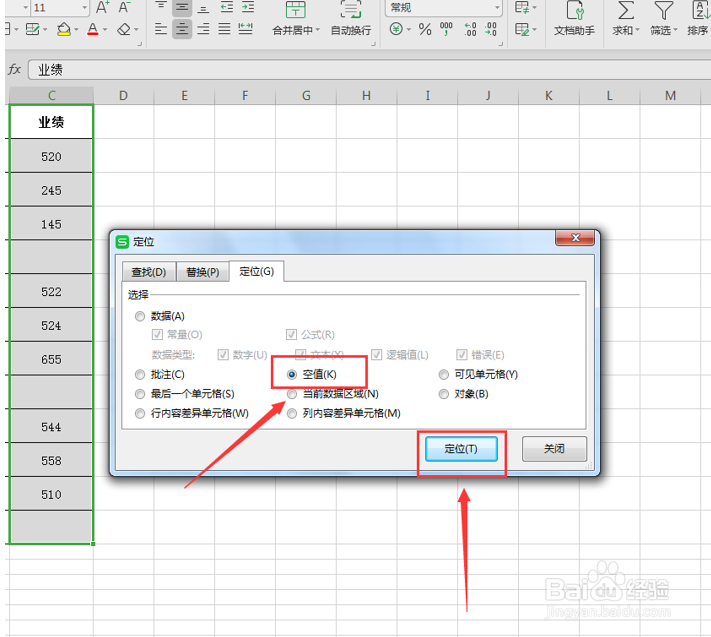Image resolution: width=711 pixels, height=637 pixels.
Task: Click the 关闭 button in dialog
Action: 554,449
